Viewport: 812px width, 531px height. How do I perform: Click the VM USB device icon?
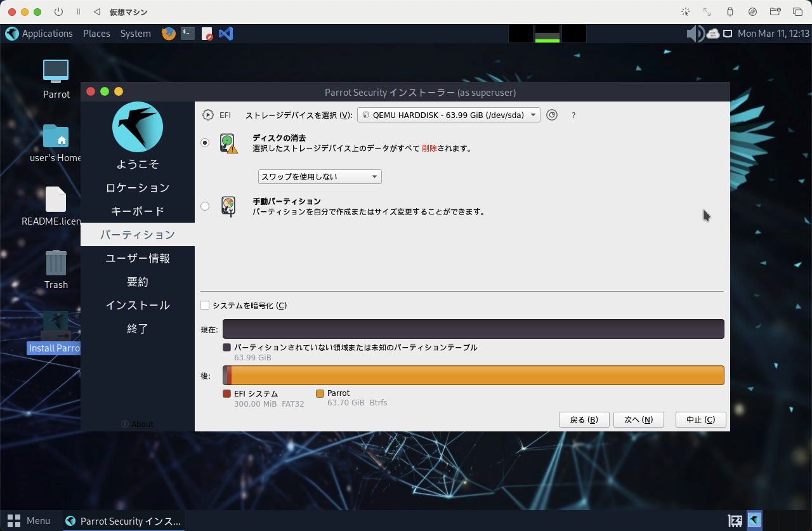click(x=730, y=12)
